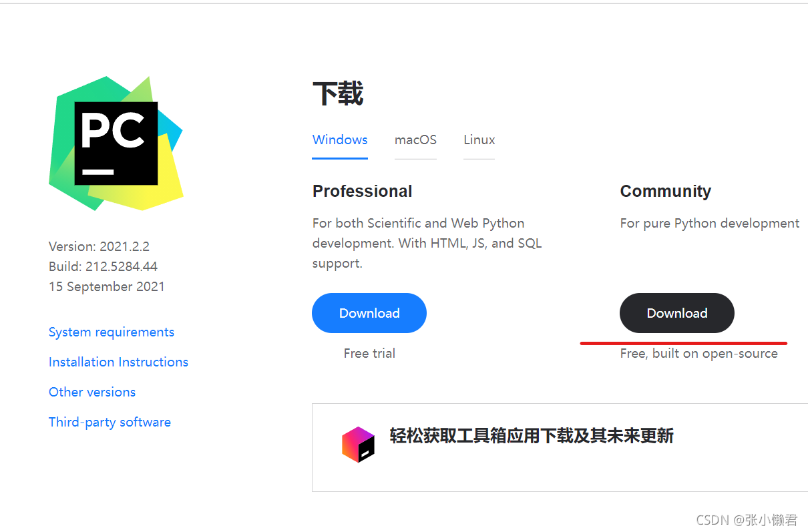
Task: Download the Professional edition
Action: point(369,313)
